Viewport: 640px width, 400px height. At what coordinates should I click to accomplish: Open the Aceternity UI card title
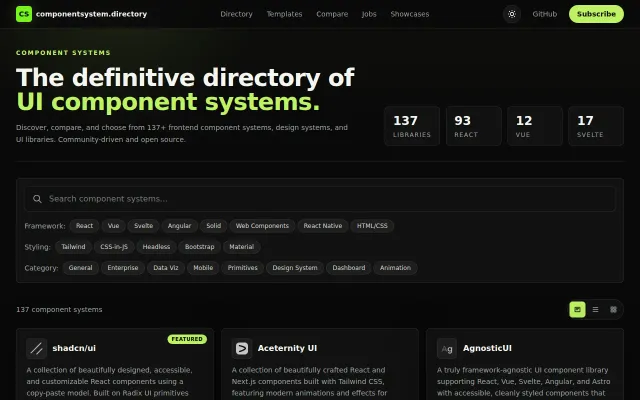tap(287, 348)
